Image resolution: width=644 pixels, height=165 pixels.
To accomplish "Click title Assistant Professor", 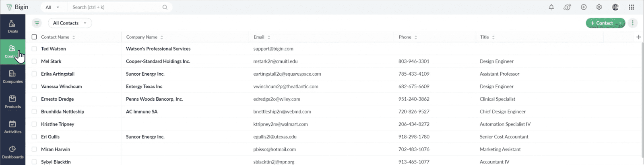I will tap(500, 74).
